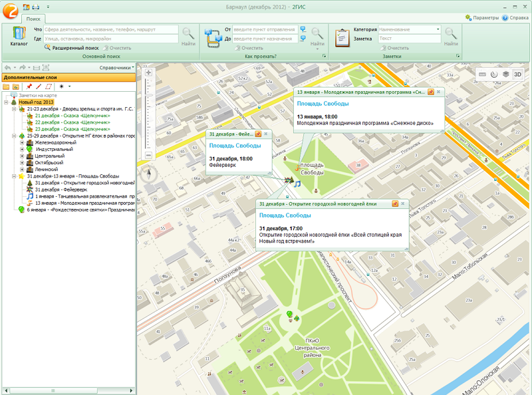The image size is (532, 395).
Task: Click the zoom out minus button
Action: click(x=149, y=154)
